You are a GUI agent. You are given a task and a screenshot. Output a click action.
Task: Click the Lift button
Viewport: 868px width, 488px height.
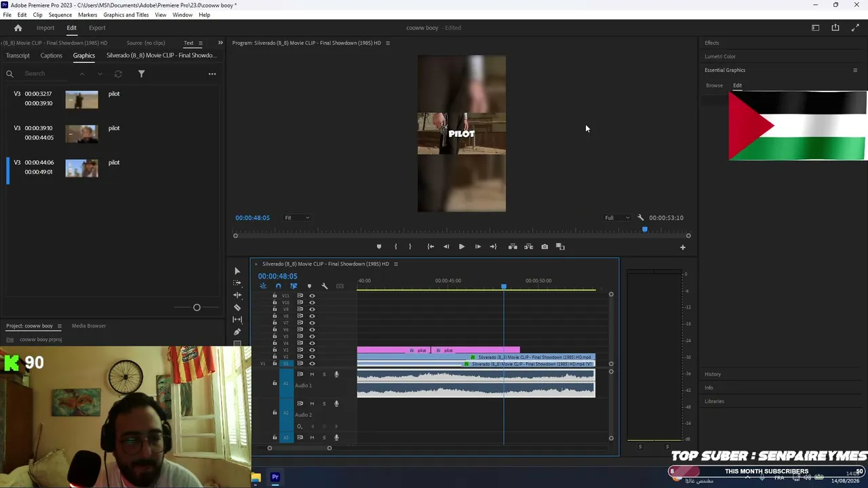513,247
